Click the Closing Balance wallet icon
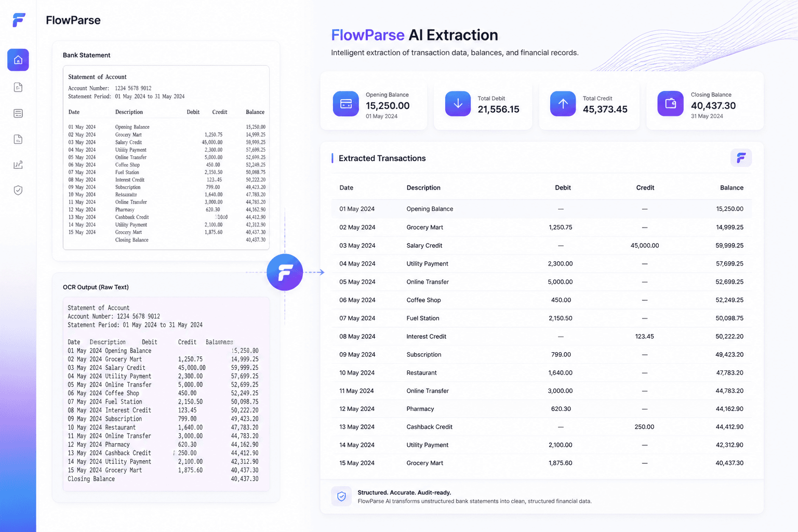Viewport: 798px width, 532px height. [671, 103]
